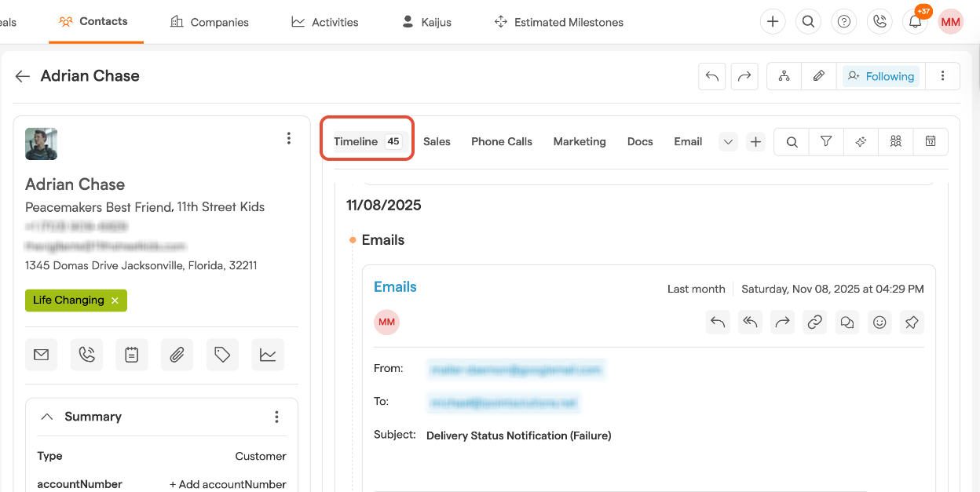980x492 pixels.
Task: Open the contact card three-dot menu
Action: point(288,139)
